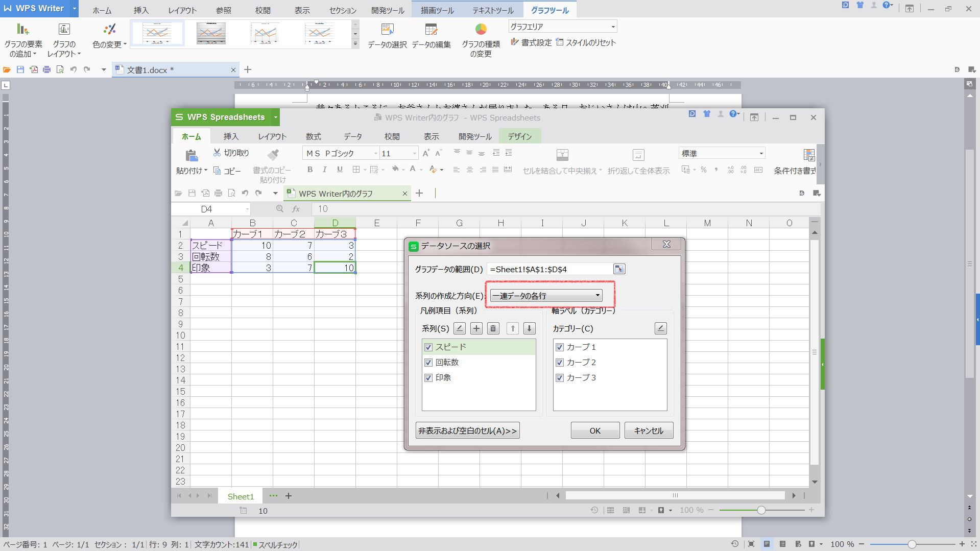Click Bold in the Spreadsheets ribbon
The image size is (980, 551).
pos(310,170)
